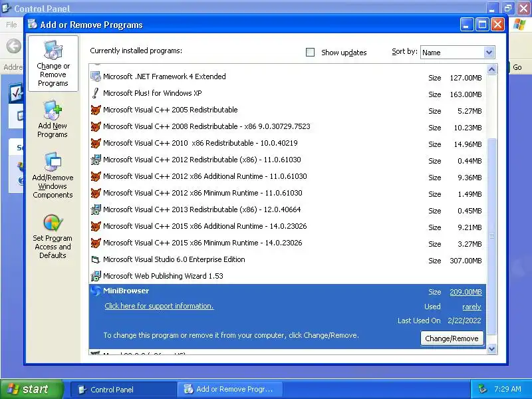The width and height of the screenshot is (532, 399).
Task: Select Microsoft Plus! for Windows XP row text
Action: (x=152, y=93)
